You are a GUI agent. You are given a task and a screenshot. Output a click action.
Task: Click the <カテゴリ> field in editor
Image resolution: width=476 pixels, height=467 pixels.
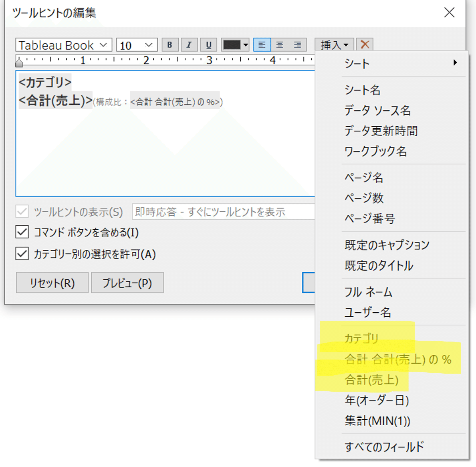(x=45, y=82)
